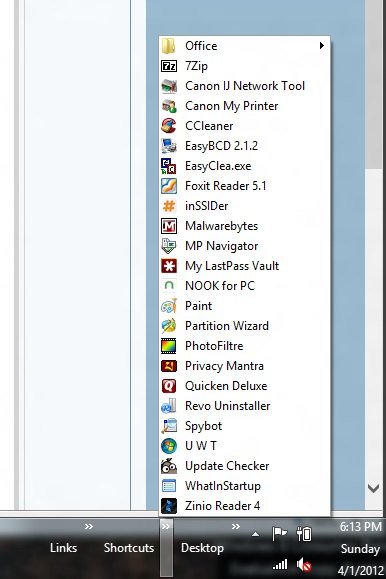Viewport: 386px width, 579px height.
Task: Click the Malwarebytes icon
Action: click(x=169, y=226)
